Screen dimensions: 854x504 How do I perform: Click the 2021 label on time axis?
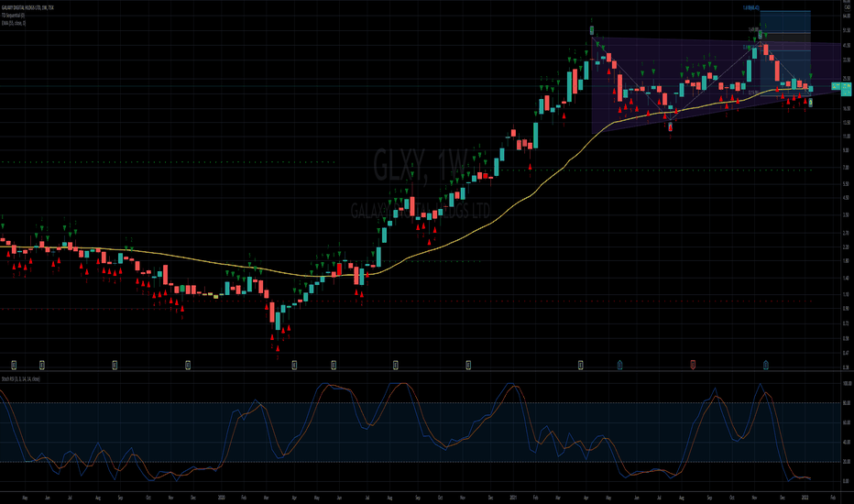coord(513,498)
